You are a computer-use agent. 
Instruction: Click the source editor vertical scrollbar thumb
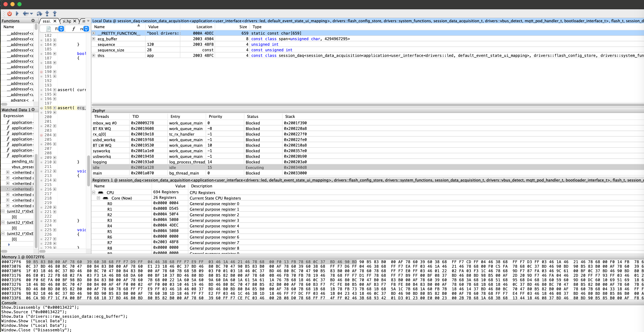coord(88,171)
